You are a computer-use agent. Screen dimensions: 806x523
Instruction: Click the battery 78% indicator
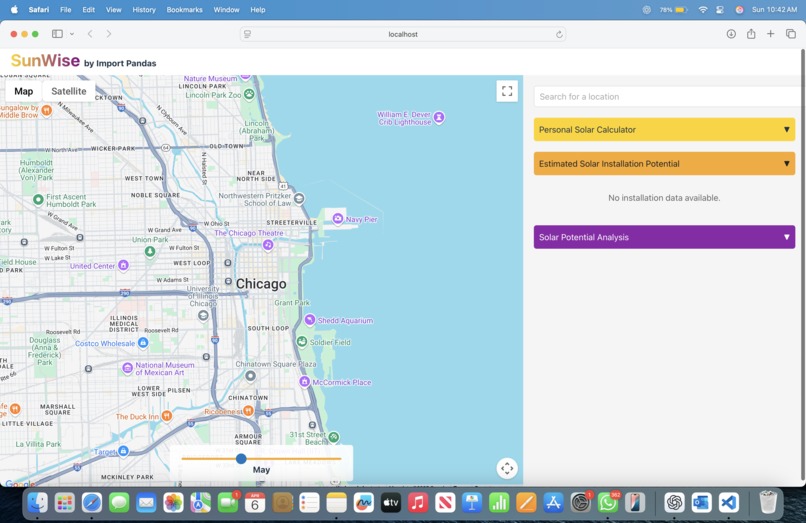click(673, 10)
